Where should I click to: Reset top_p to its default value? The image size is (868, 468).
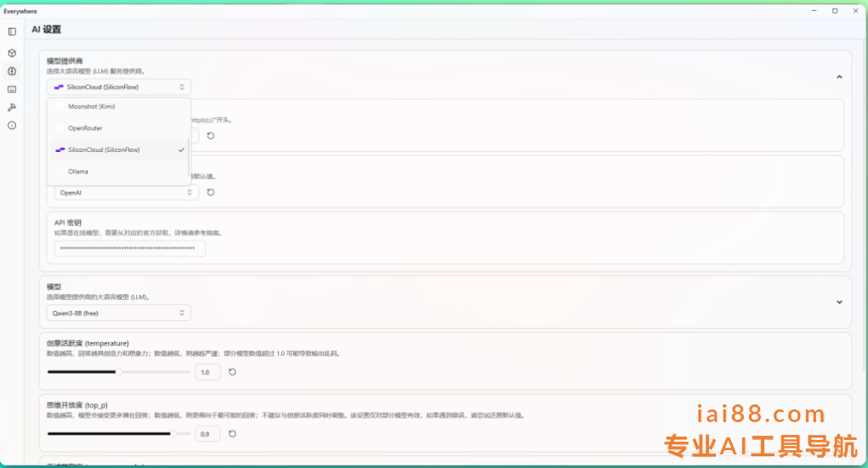[232, 434]
